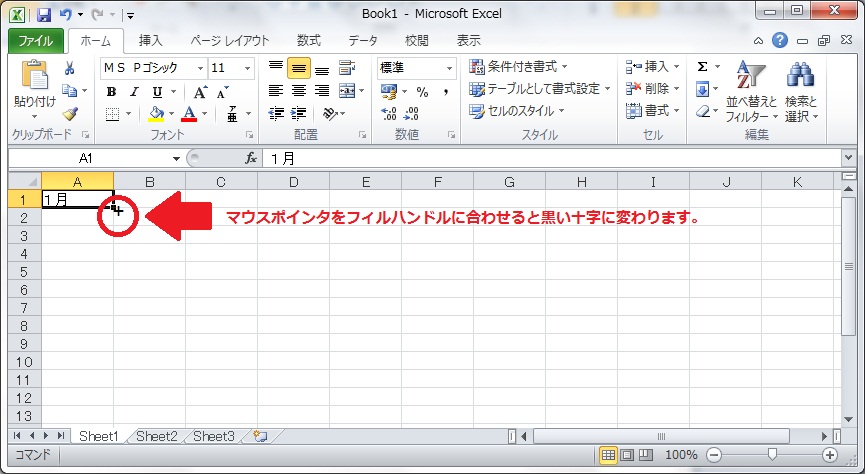Image resolution: width=865 pixels, height=474 pixels.
Task: Click 削除 delete cells button
Action: (x=653, y=88)
